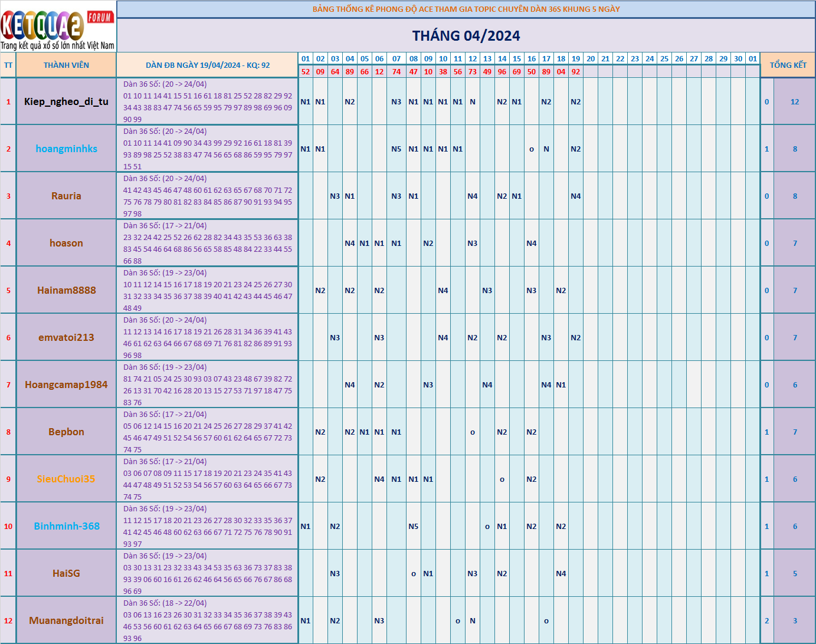816x644 pixels.
Task: Select the THÀNH VIÊN column header
Action: [66, 65]
